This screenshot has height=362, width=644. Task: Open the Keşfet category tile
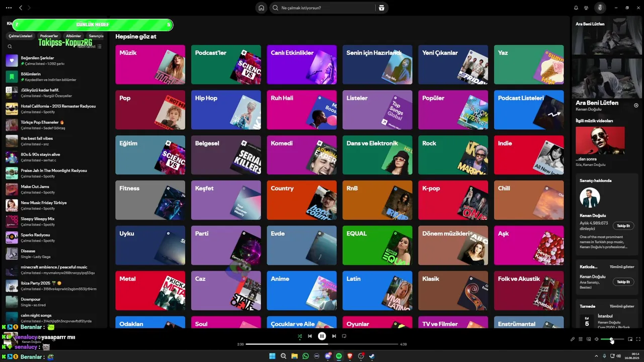coord(226,200)
